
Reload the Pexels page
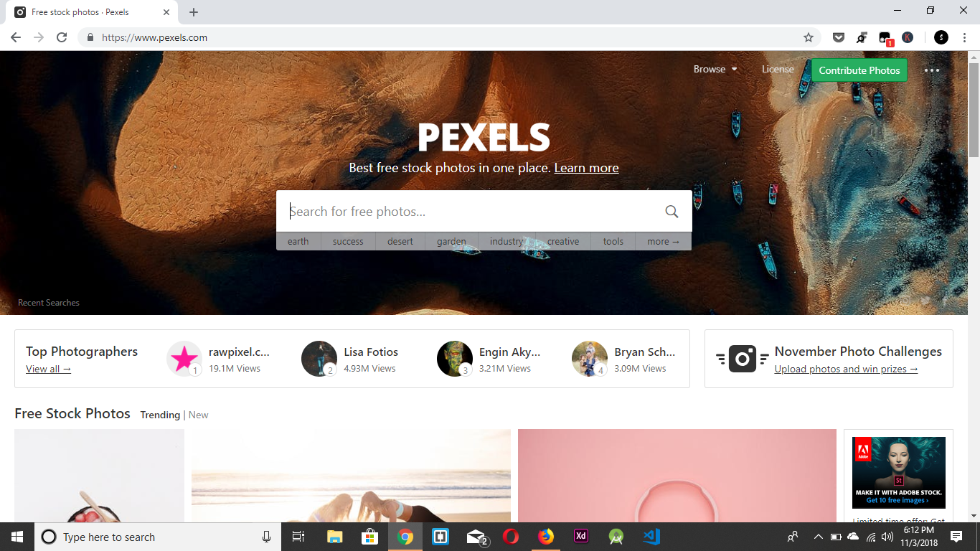(62, 37)
